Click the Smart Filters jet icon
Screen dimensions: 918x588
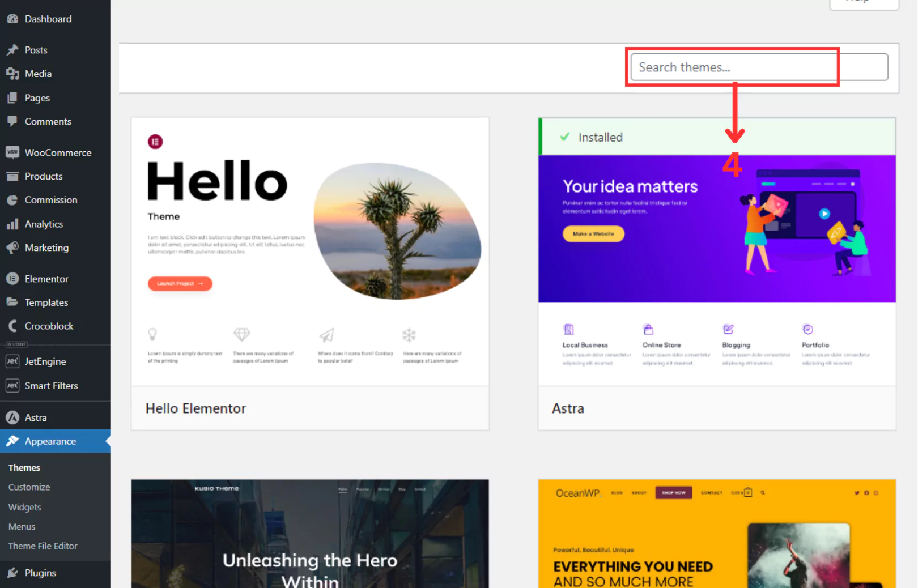tap(12, 386)
